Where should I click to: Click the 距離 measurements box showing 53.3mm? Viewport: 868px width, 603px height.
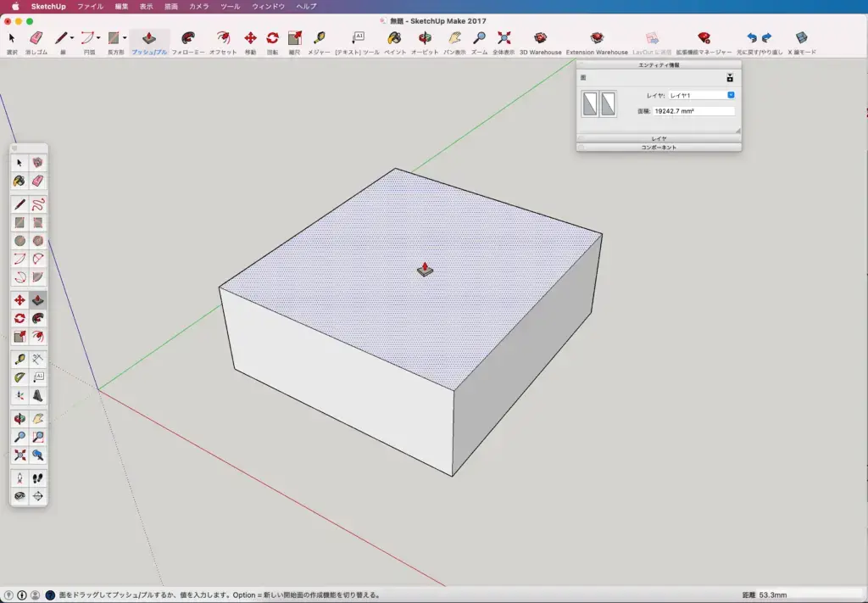click(810, 595)
